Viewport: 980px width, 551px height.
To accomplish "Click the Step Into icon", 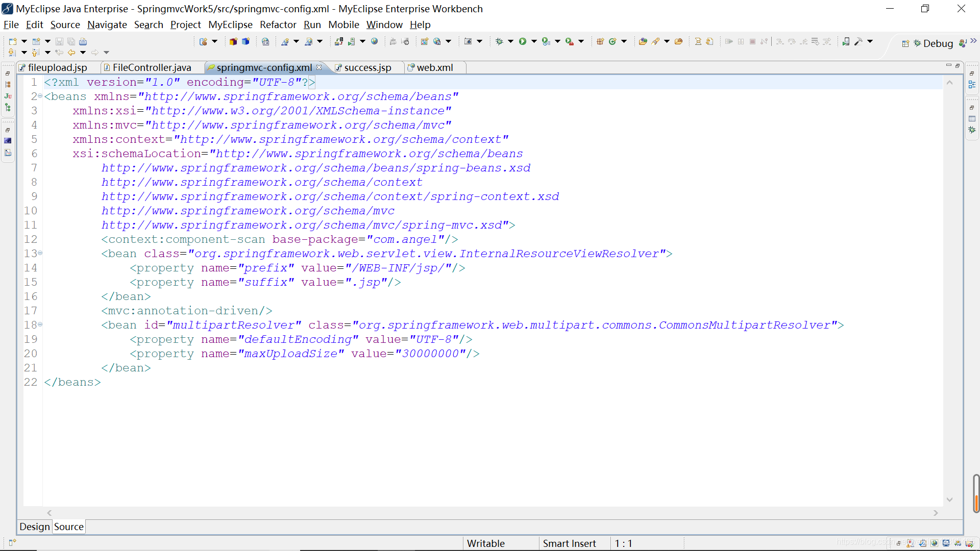I will click(779, 41).
